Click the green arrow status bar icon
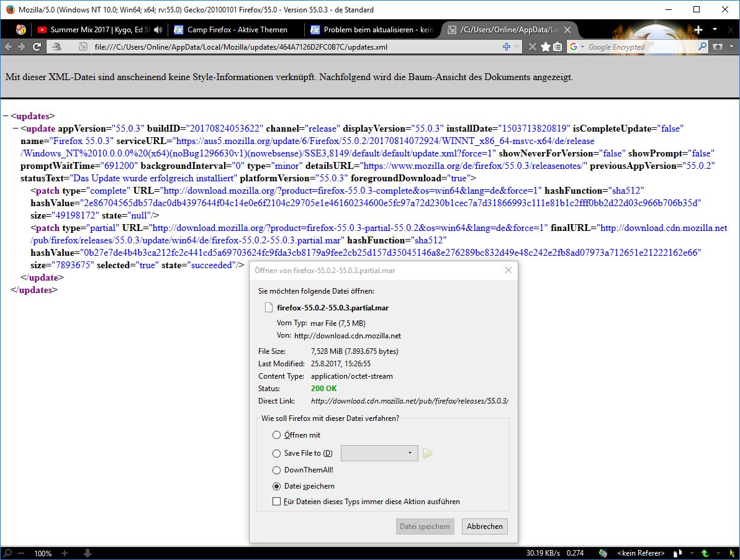This screenshot has width=740, height=560. pos(705,553)
